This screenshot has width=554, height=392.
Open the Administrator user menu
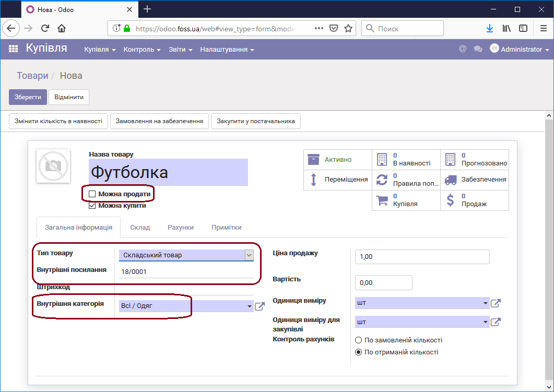click(520, 49)
